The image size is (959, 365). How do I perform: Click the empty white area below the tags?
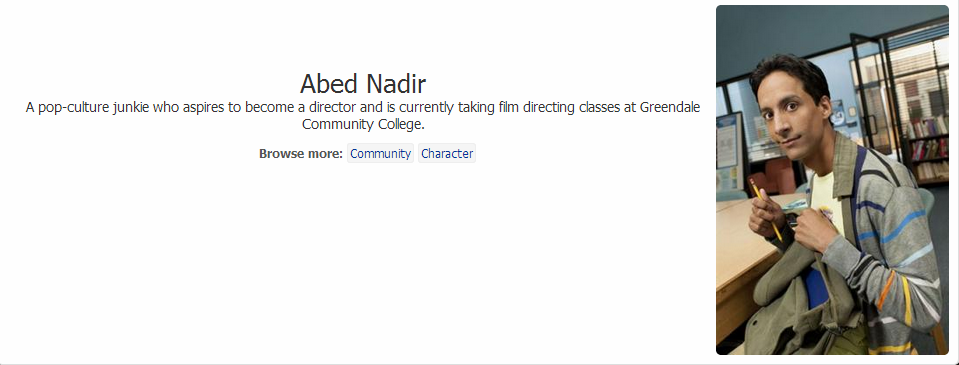coord(363,257)
